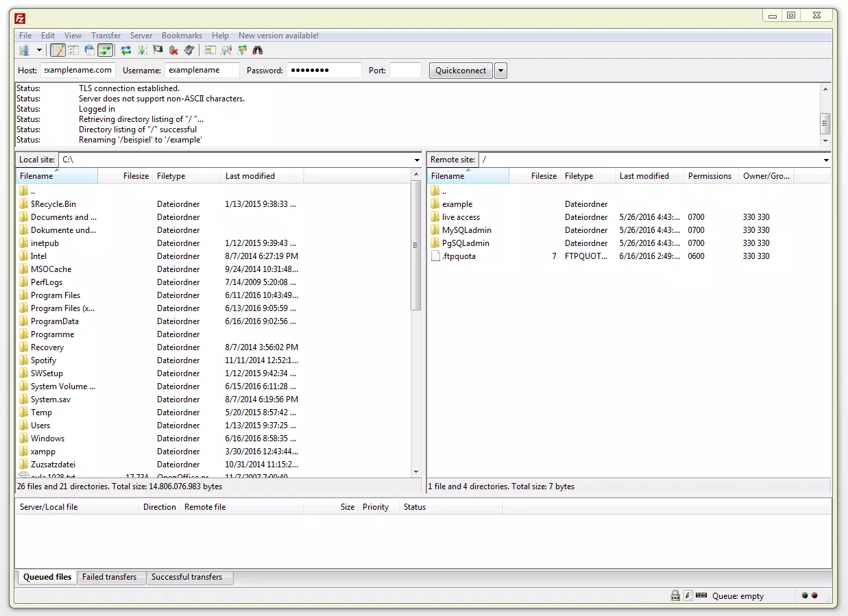Click into the Password input field
This screenshot has height=616, width=848.
pos(324,70)
